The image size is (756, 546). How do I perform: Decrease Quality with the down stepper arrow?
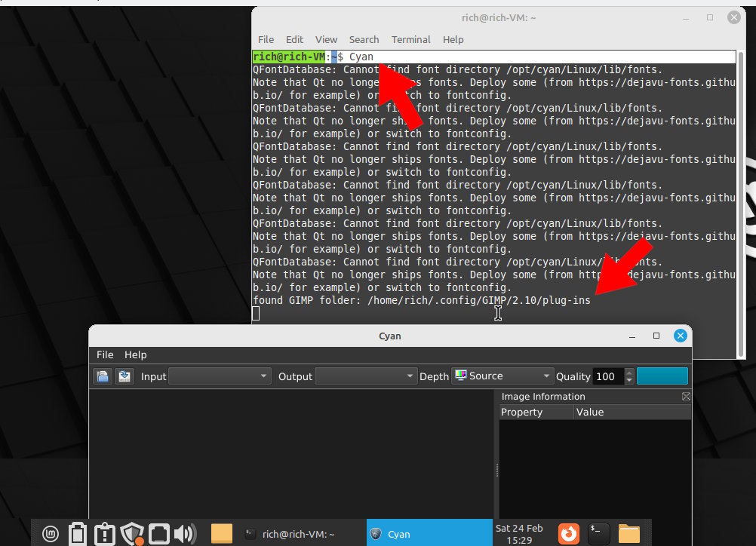click(x=628, y=380)
